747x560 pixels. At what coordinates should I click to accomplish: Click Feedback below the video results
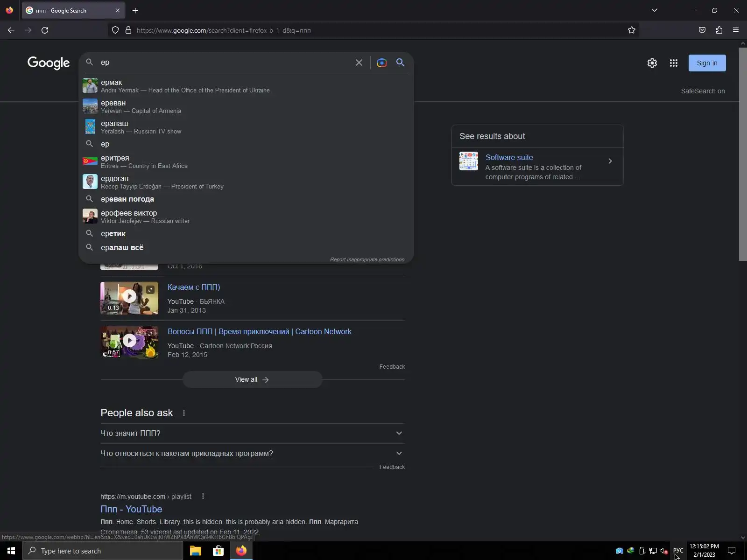click(392, 367)
